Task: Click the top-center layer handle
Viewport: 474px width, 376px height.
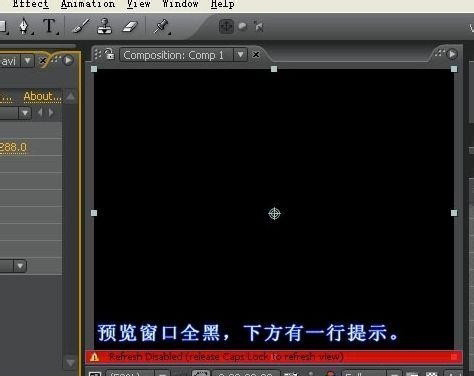Action: tap(274, 69)
